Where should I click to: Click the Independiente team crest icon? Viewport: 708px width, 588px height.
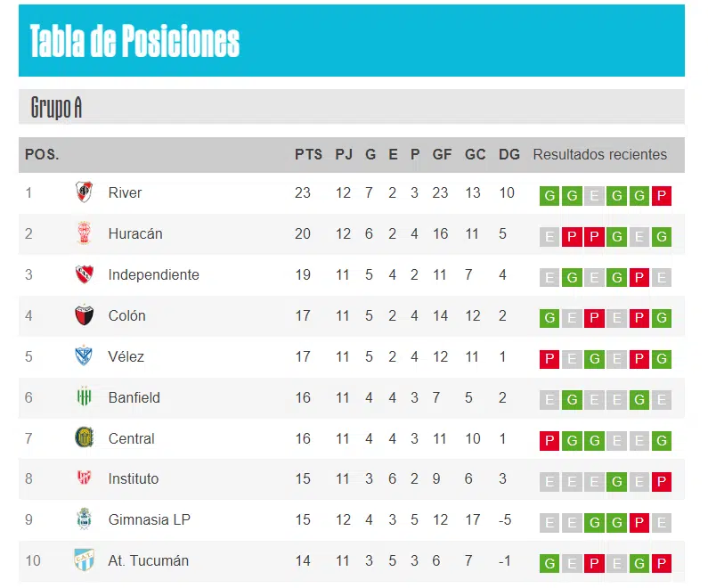84,274
